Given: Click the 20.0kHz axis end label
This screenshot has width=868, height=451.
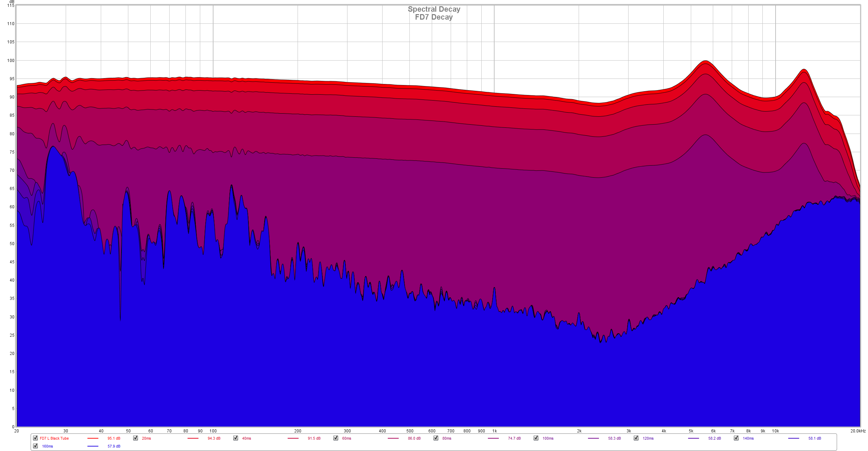Looking at the screenshot, I should tap(858, 431).
